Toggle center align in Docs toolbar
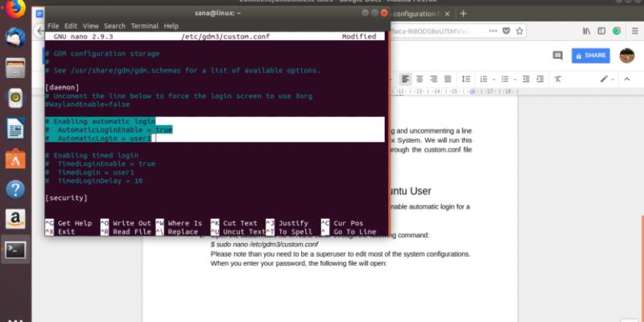644x322 pixels. pyautogui.click(x=420, y=79)
